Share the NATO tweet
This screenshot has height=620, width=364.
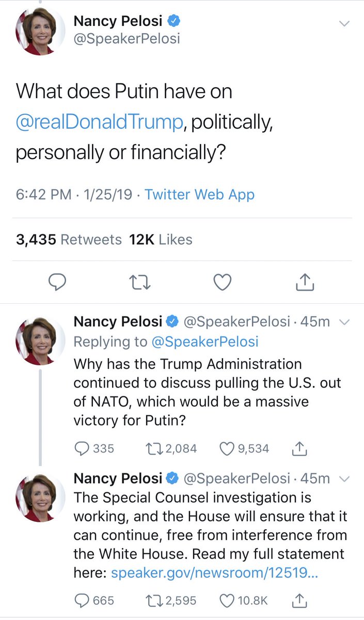pos(300,449)
